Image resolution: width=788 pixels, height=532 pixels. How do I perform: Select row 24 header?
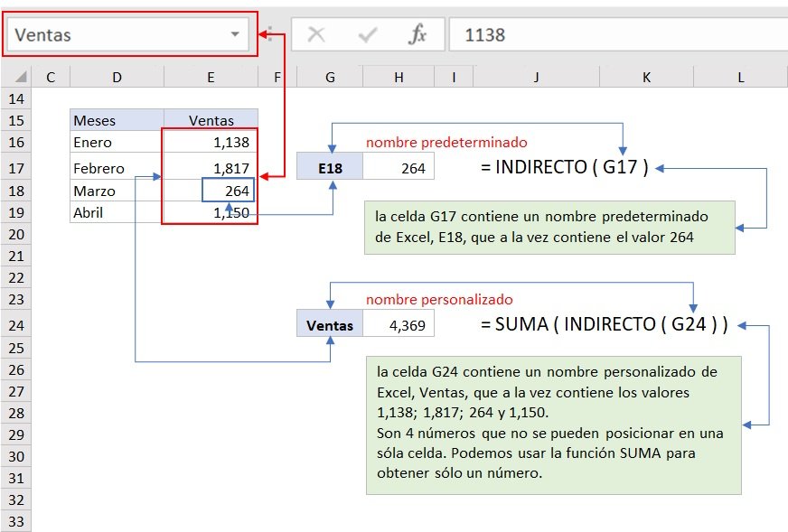[15, 325]
